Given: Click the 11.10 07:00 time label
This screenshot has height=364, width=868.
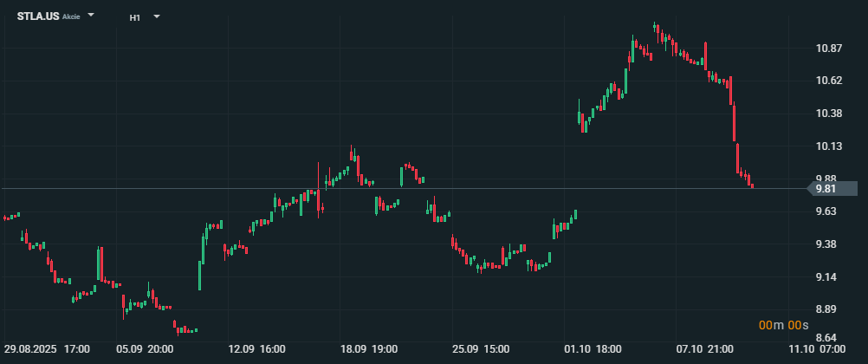Looking at the screenshot, I should click(817, 349).
